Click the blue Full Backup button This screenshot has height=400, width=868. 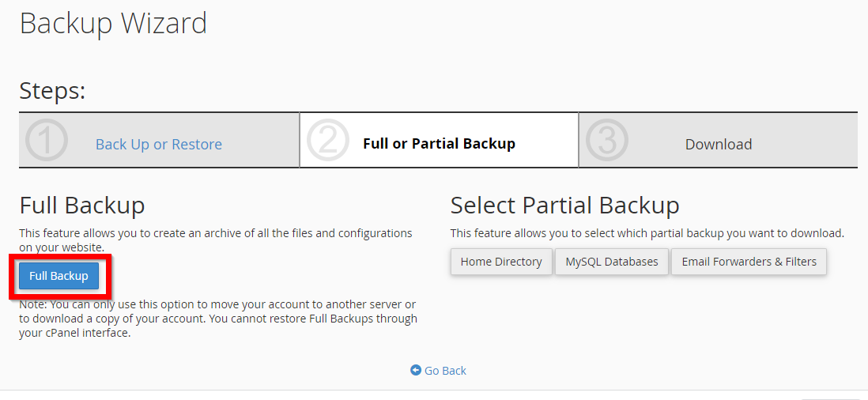pyautogui.click(x=58, y=276)
